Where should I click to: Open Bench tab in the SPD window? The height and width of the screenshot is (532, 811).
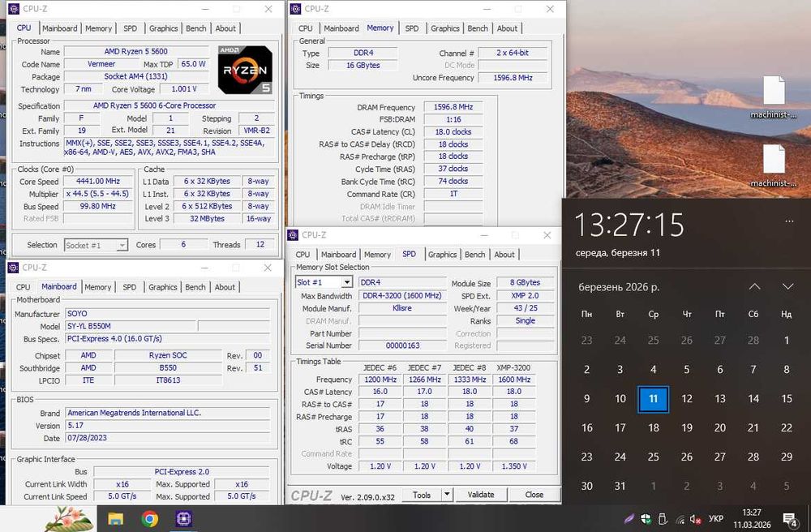[474, 255]
